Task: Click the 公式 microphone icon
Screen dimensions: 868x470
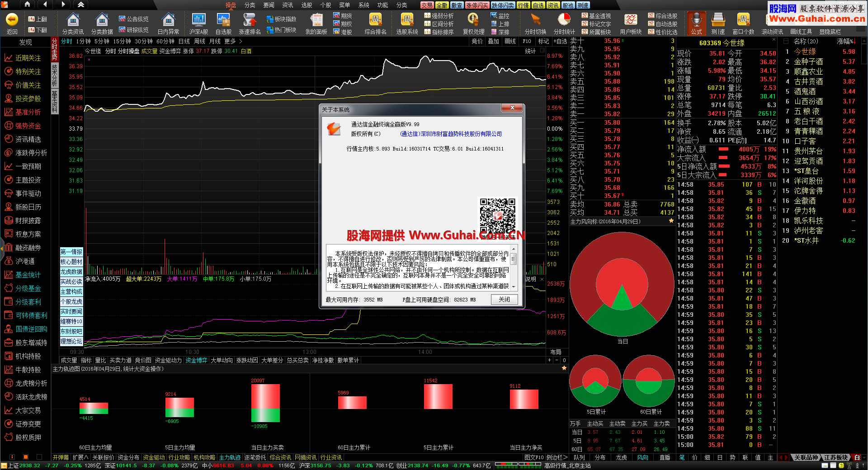Action: point(696,20)
